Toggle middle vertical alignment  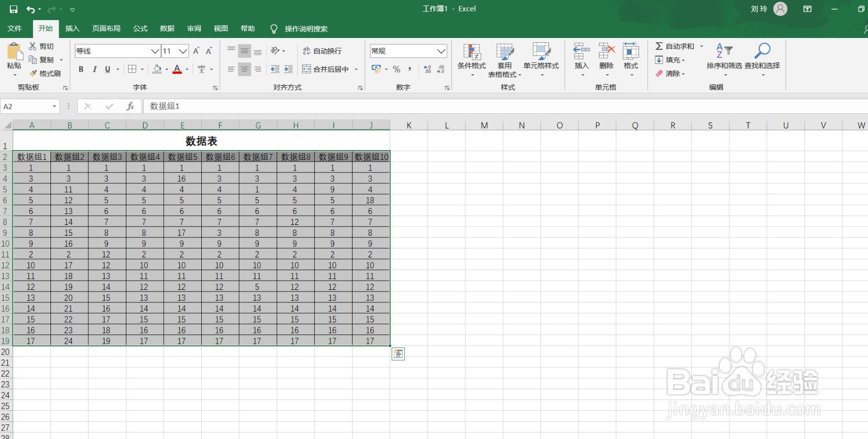[x=245, y=51]
